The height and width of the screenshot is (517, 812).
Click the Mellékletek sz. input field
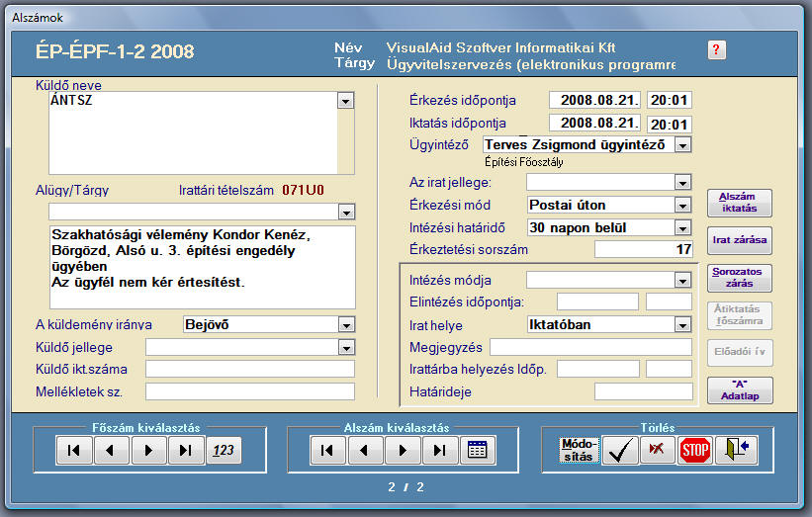coord(250,391)
